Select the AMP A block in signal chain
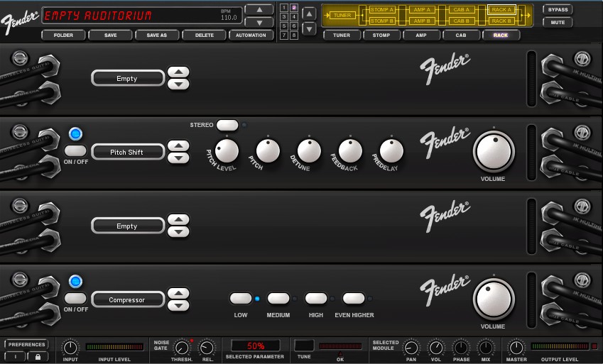 pos(422,10)
